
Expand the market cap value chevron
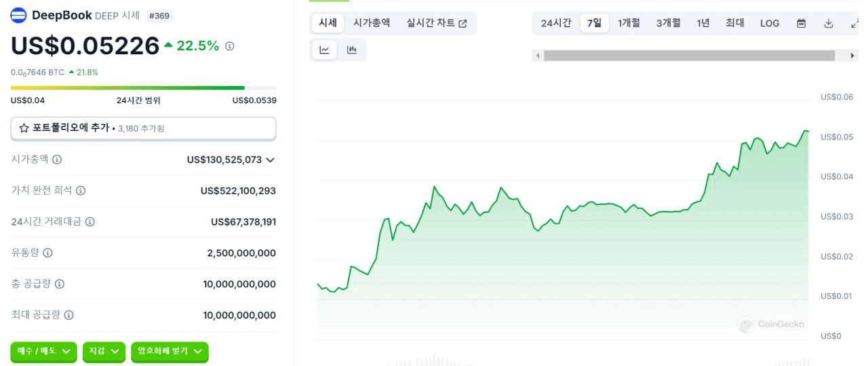270,160
